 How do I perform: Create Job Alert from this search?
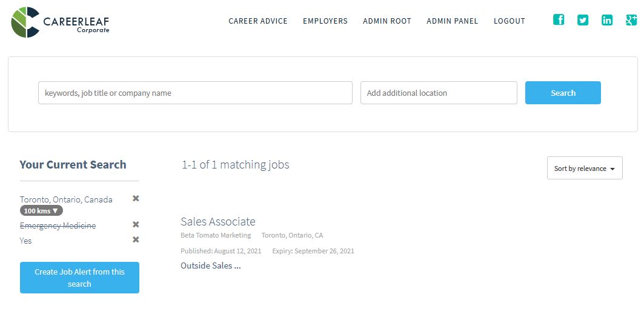coord(80,278)
